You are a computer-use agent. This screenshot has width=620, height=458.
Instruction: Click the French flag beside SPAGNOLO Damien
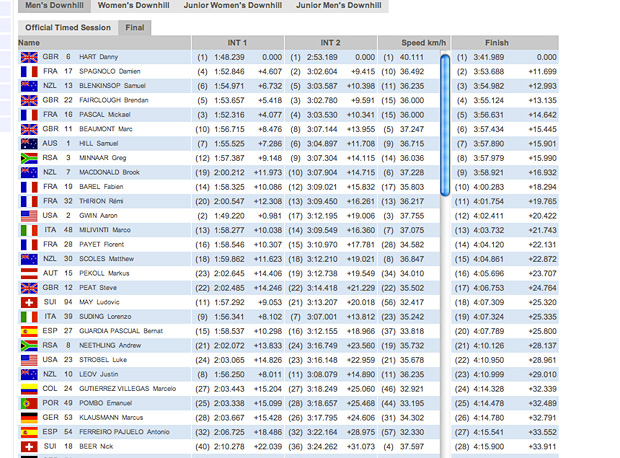pos(29,72)
